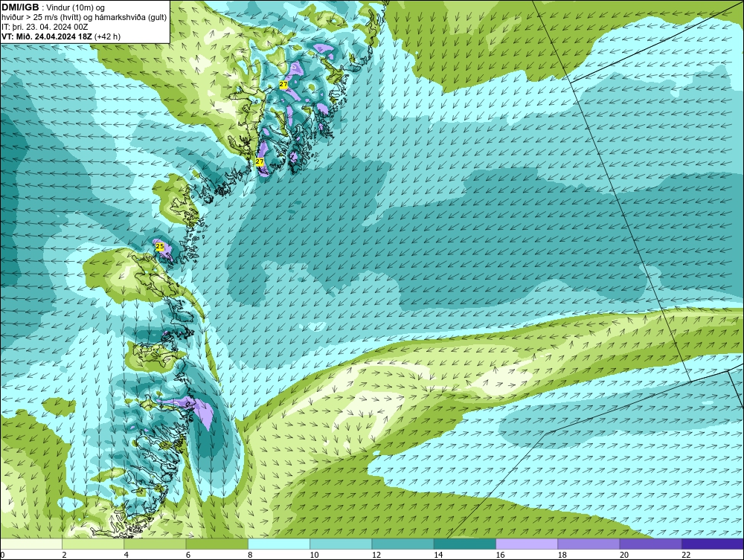Viewport: 744px width, 560px height.
Task: Click the hviður > 25 m/s description line
Action: click(x=84, y=18)
